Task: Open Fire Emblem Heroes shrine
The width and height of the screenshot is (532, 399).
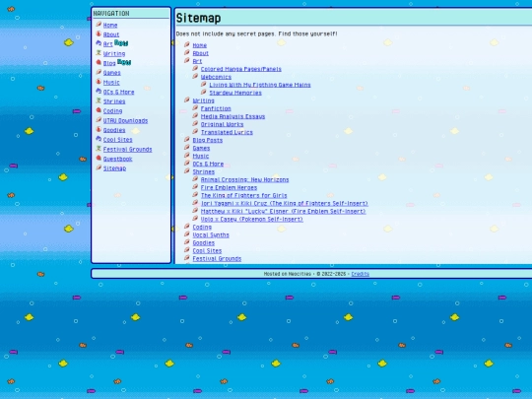Action: click(x=229, y=187)
